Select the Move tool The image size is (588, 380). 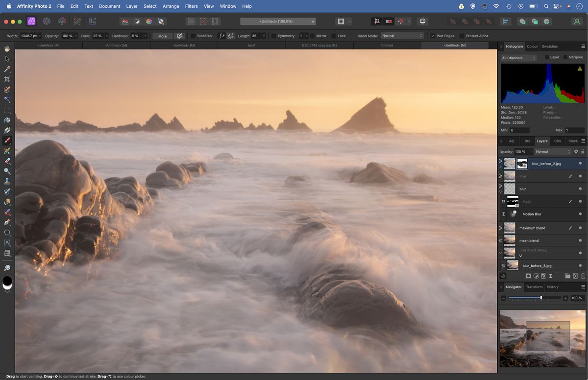[x=7, y=58]
